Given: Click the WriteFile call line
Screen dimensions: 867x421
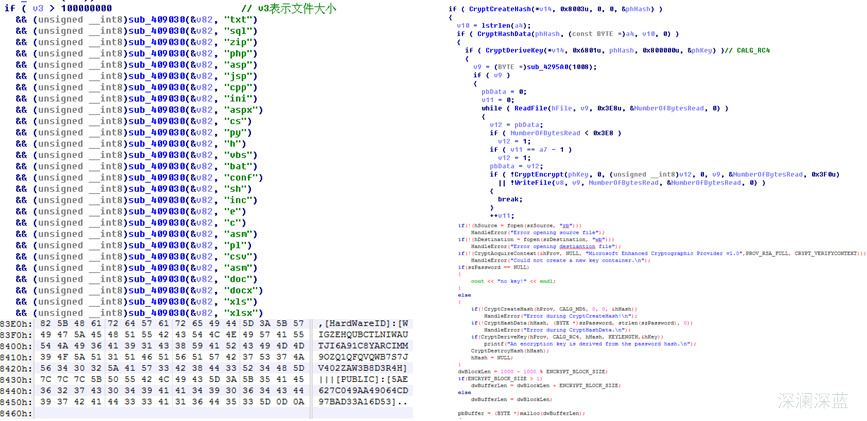Looking at the screenshot, I should coord(632,183).
